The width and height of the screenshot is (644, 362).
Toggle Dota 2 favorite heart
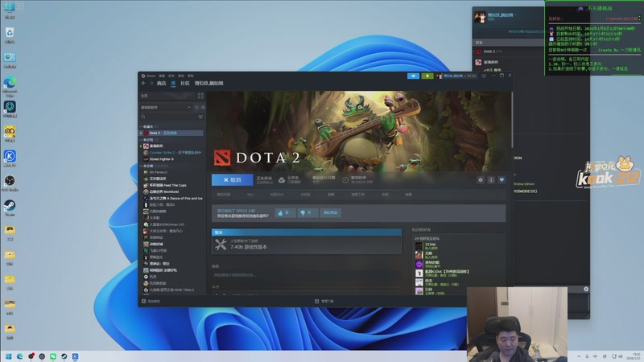[502, 179]
